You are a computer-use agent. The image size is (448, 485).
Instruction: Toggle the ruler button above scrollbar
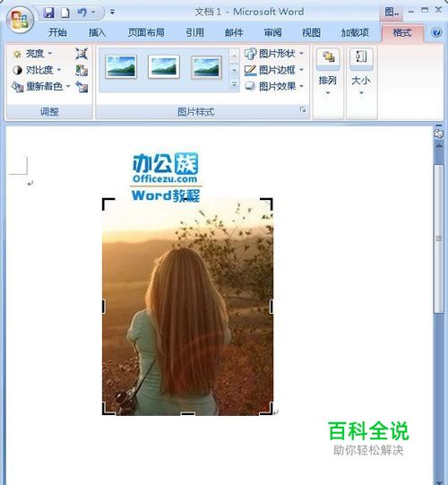pyautogui.click(x=439, y=134)
